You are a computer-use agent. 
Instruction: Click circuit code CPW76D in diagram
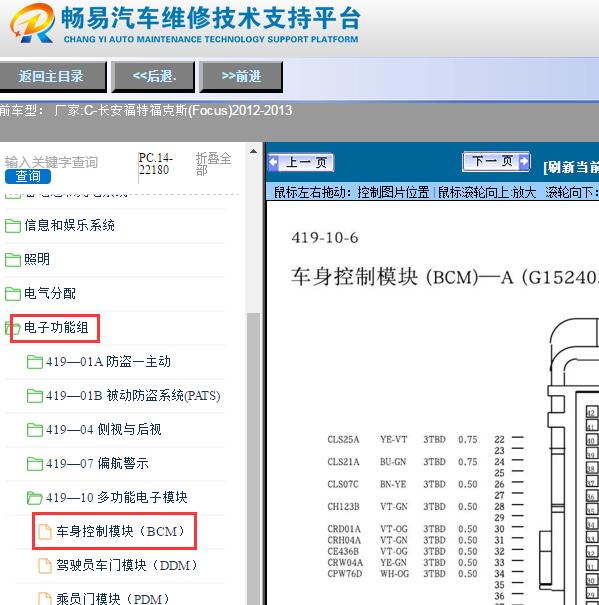point(344,574)
